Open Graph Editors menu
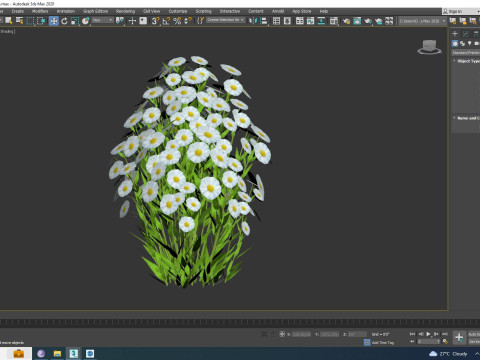The image size is (480, 360). (95, 11)
